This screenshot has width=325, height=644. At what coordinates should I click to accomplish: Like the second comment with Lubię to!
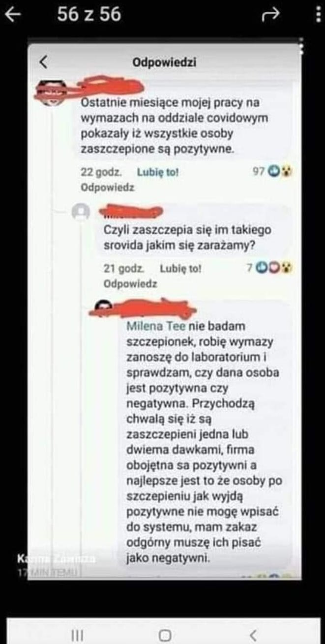(180, 269)
